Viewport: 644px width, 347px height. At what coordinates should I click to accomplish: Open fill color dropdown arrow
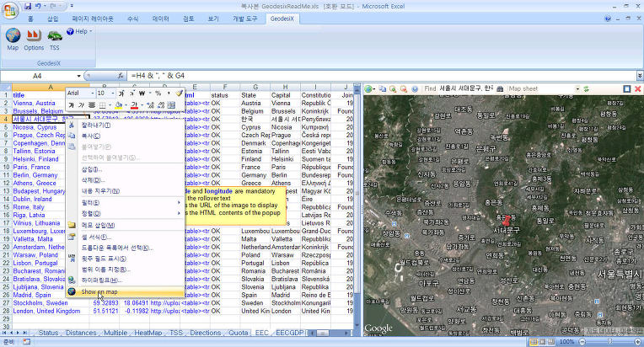click(126, 105)
